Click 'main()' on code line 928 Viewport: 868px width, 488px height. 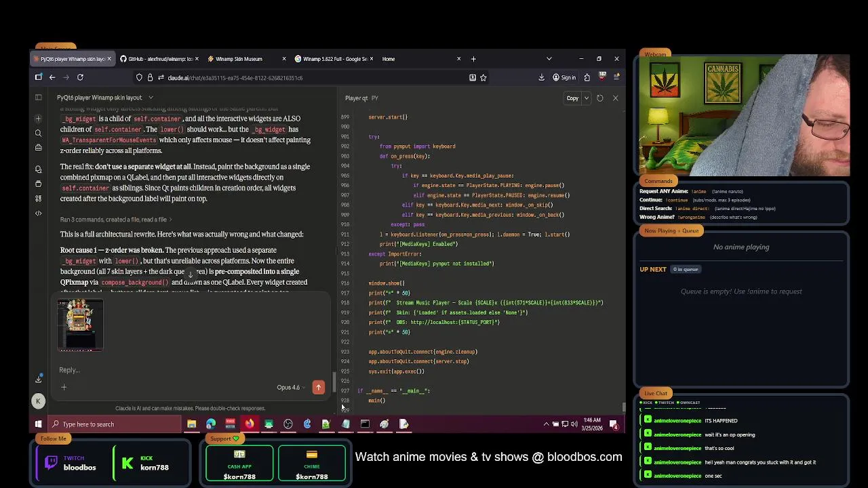[x=376, y=401]
